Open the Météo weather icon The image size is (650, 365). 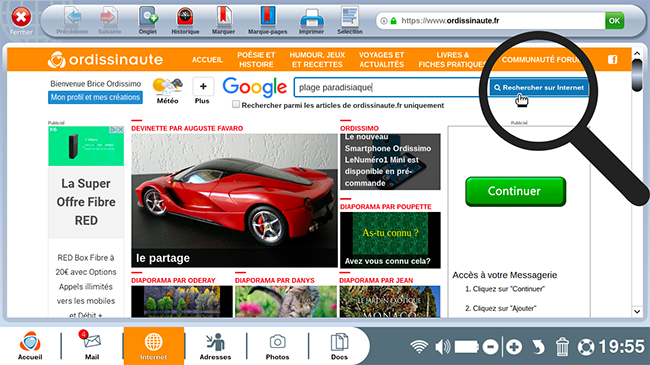167,91
